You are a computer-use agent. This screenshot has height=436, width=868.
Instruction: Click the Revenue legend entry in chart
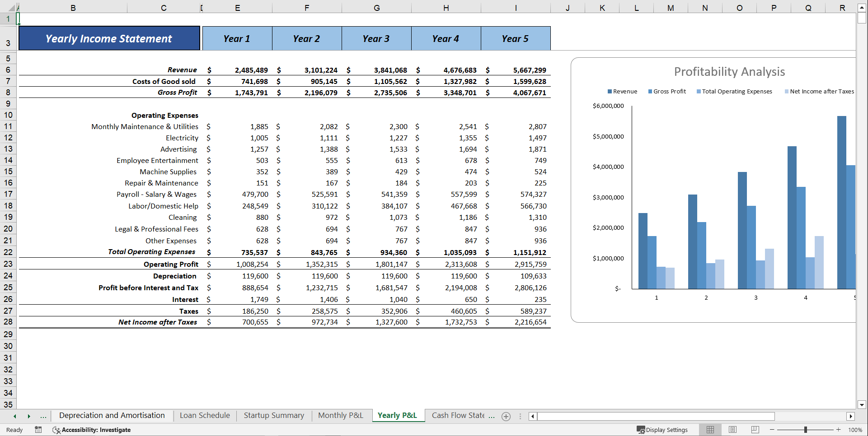pos(622,91)
